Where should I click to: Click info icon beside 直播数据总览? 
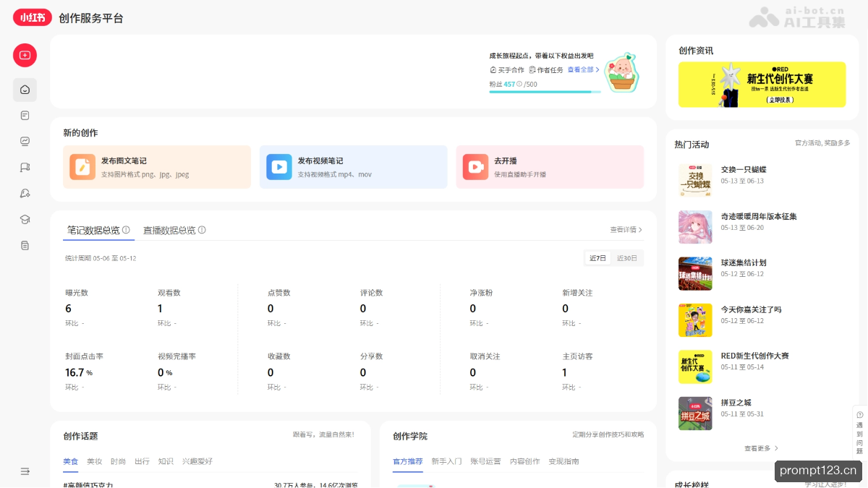pos(202,230)
